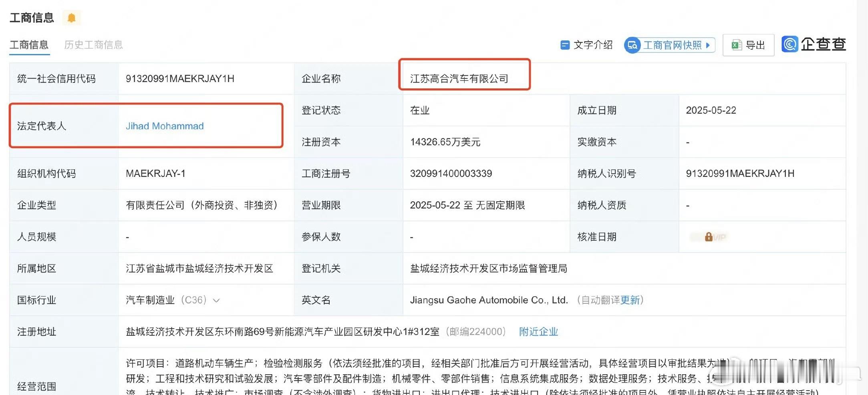868x395 pixels.
Task: Switch to the 工商信息 tab
Action: coord(29,45)
